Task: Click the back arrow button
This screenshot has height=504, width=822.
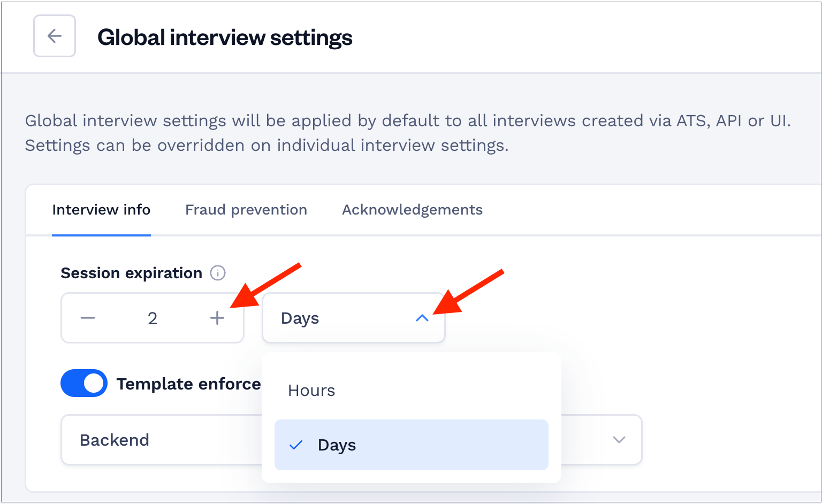Action: point(55,36)
